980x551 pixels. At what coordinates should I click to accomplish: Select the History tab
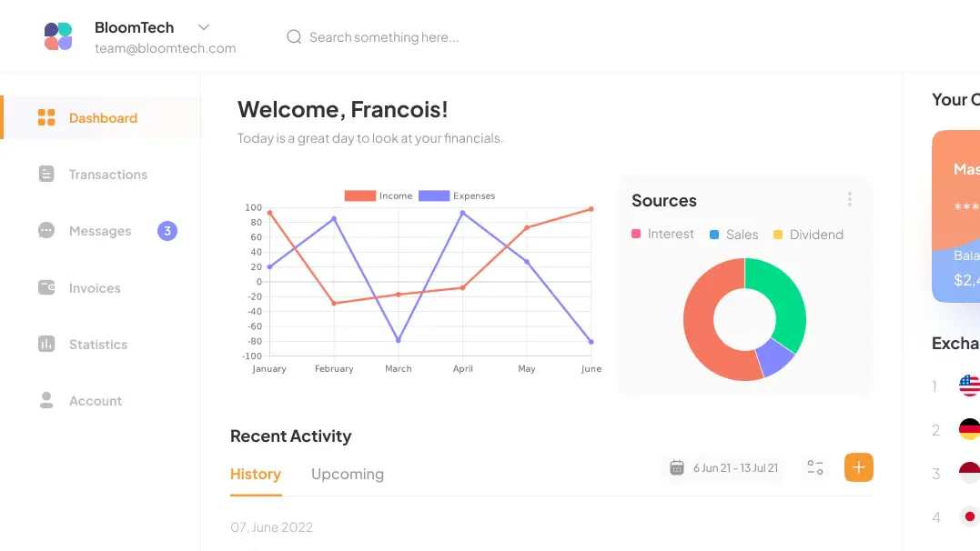click(255, 474)
